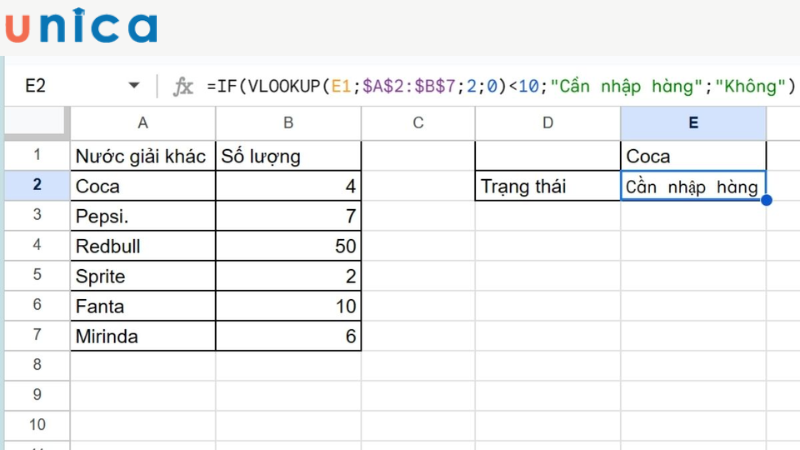Select row 9 header
The height and width of the screenshot is (450, 800).
pos(37,395)
